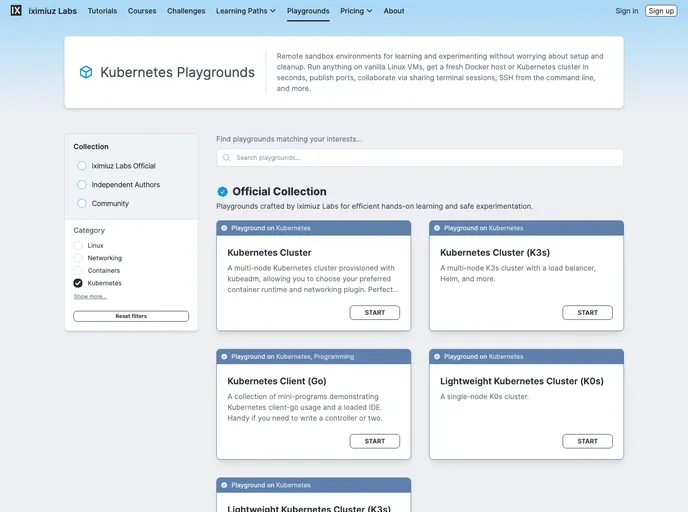Open the Learning Paths dropdown menu

(x=244, y=11)
